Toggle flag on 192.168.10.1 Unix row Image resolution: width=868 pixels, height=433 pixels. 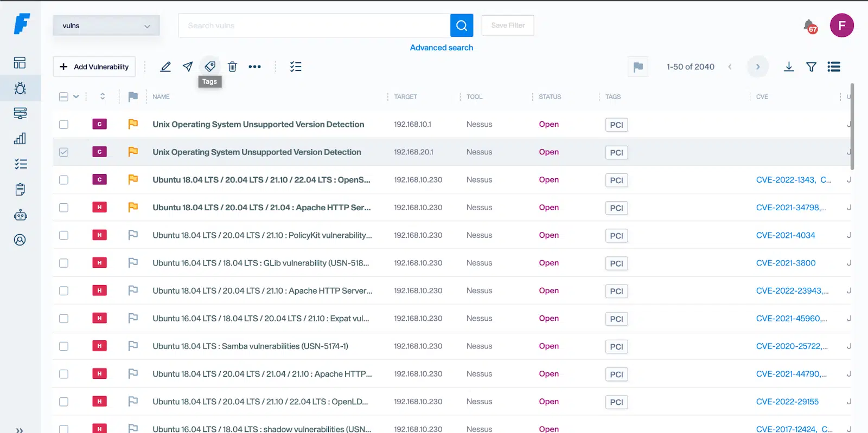(x=133, y=124)
